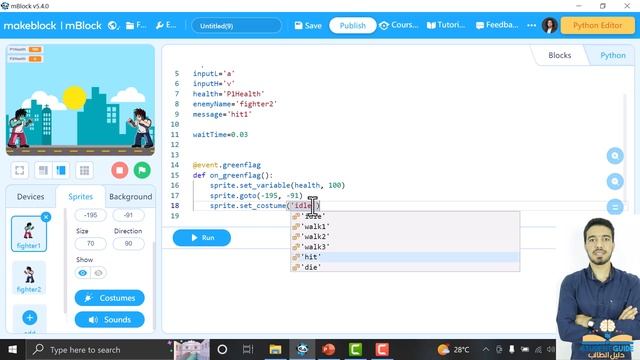640x360 pixels.
Task: Select the fighter2 sprite thumbnail
Action: click(x=29, y=278)
